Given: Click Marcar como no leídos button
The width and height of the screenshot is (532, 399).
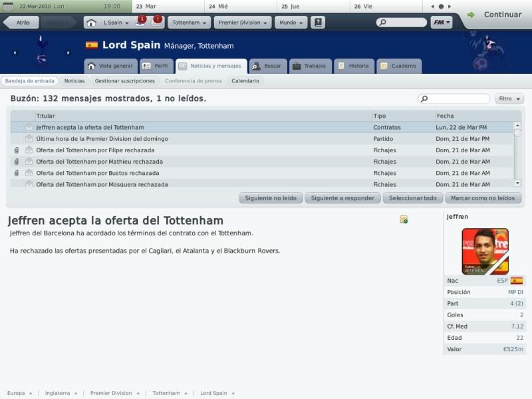Looking at the screenshot, I should click(x=483, y=198).
